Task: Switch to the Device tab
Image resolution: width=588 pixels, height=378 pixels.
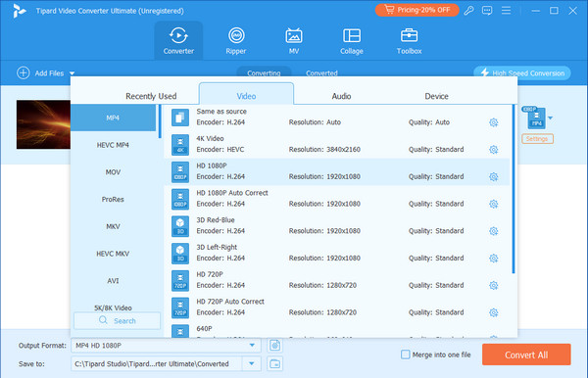Action: [436, 96]
